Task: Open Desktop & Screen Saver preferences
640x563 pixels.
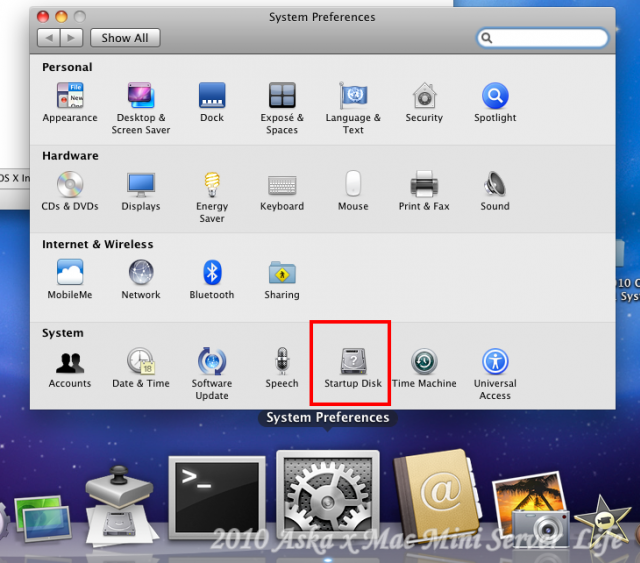Action: 141,108
